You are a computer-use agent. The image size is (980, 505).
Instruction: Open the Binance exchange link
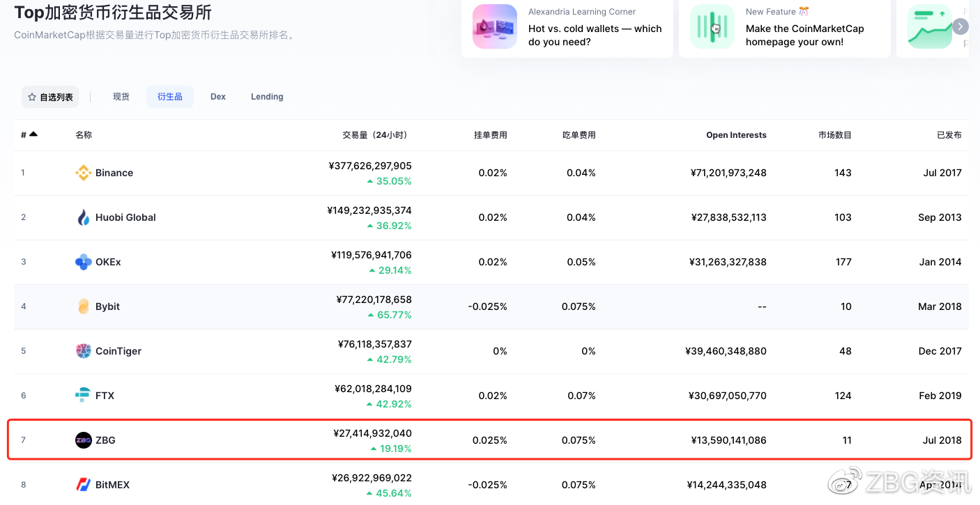114,173
